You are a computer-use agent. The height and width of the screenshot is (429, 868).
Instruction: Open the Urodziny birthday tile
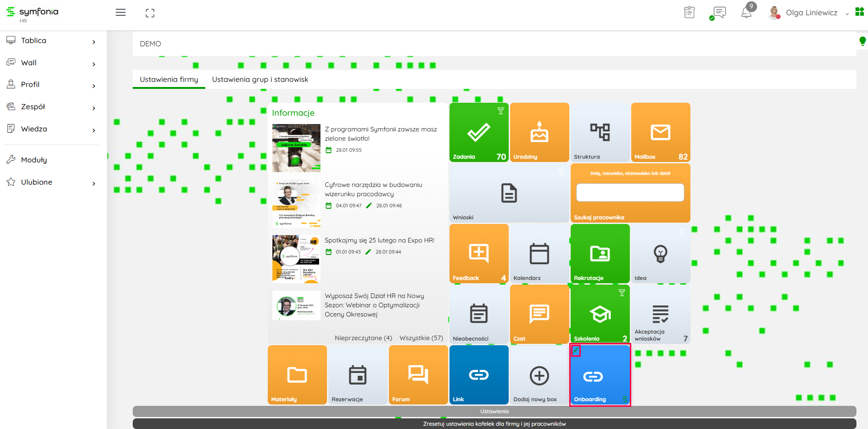click(x=539, y=132)
